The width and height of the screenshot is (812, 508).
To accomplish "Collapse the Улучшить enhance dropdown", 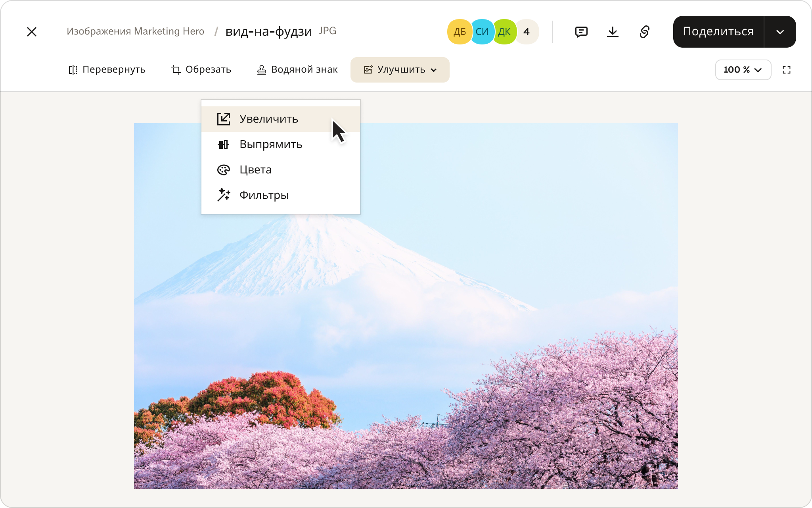I will (400, 70).
